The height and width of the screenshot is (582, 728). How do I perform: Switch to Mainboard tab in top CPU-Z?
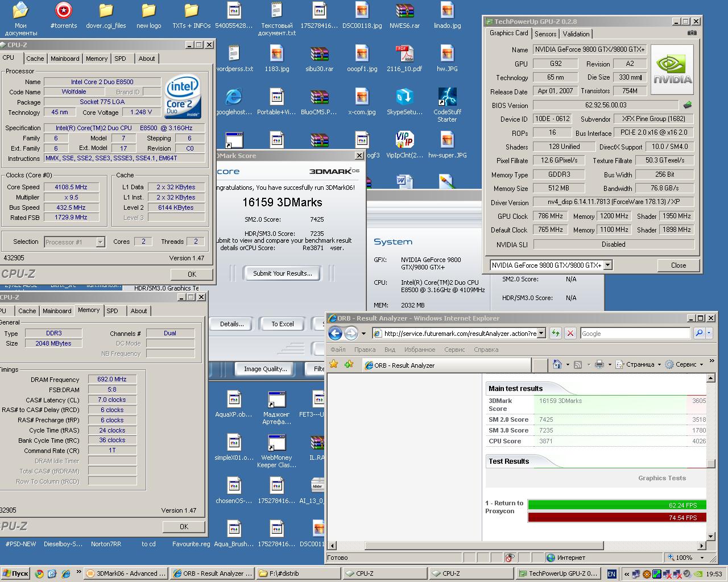pyautogui.click(x=65, y=59)
